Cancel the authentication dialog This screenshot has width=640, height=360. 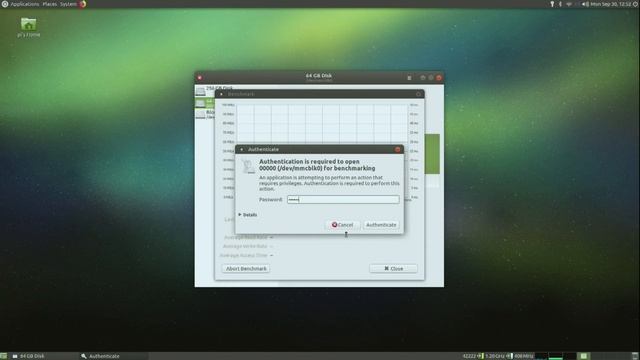(x=342, y=225)
